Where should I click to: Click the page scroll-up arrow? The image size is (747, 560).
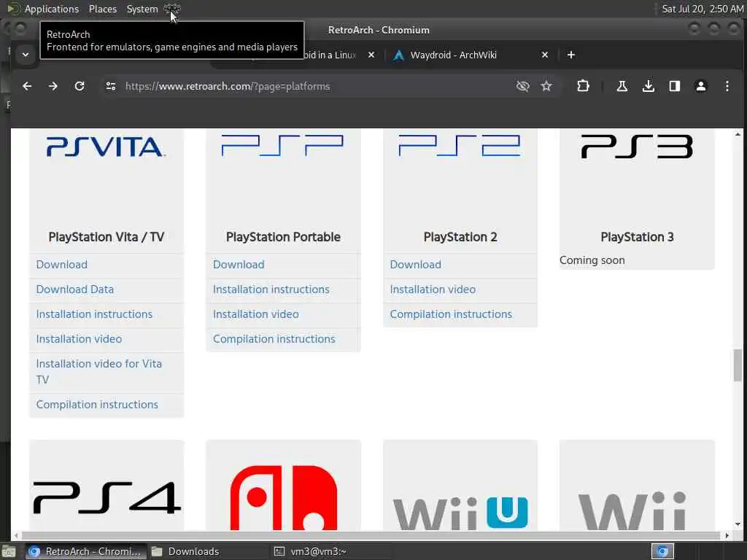[738, 135]
